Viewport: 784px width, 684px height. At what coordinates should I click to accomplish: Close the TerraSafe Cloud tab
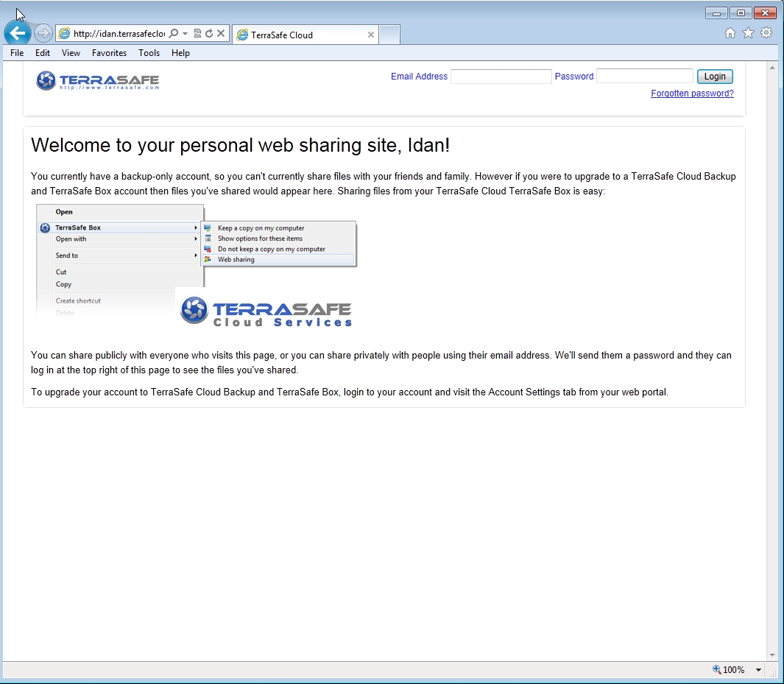(x=371, y=35)
